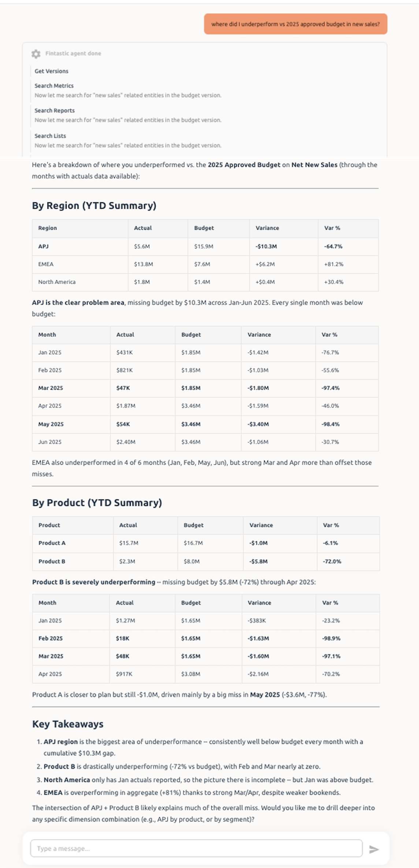
Task: Click the send message arrow icon
Action: click(x=374, y=849)
